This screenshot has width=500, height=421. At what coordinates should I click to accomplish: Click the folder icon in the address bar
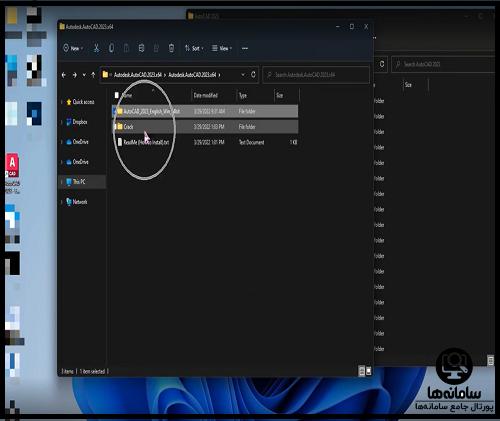point(105,74)
